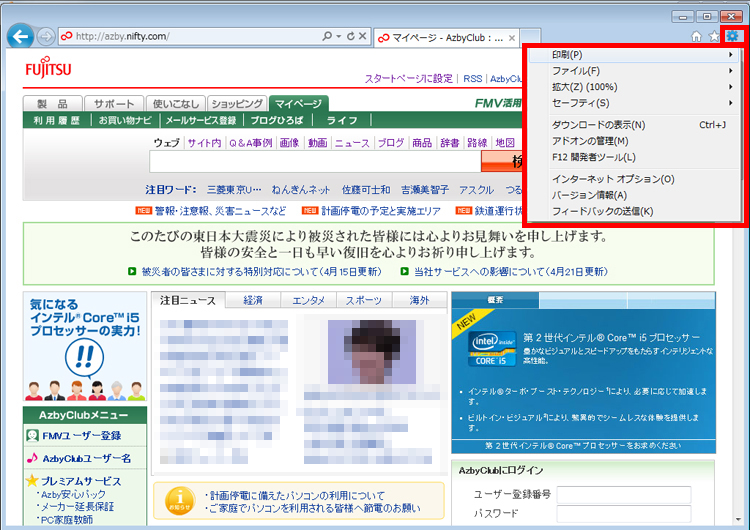Viewport: 750px width, 530px height.
Task: Select the 路線 search category
Action: click(x=477, y=143)
